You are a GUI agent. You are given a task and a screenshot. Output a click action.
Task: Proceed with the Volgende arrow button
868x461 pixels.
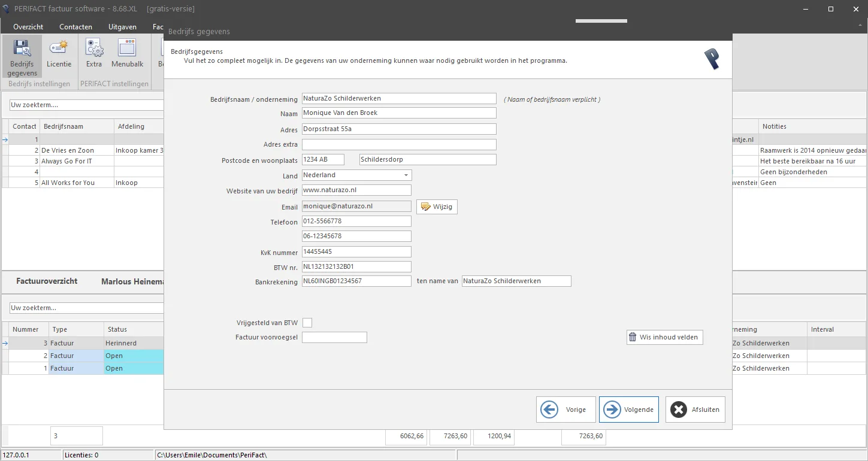click(x=629, y=410)
